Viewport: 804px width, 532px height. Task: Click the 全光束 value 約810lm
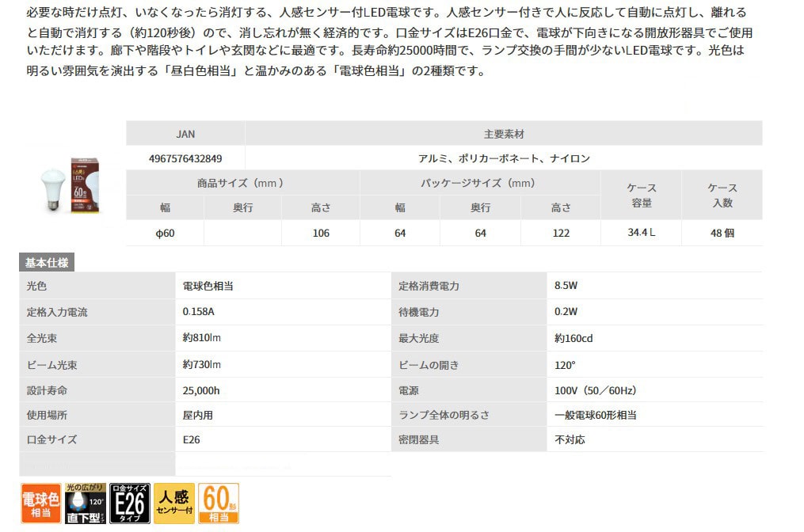point(201,338)
